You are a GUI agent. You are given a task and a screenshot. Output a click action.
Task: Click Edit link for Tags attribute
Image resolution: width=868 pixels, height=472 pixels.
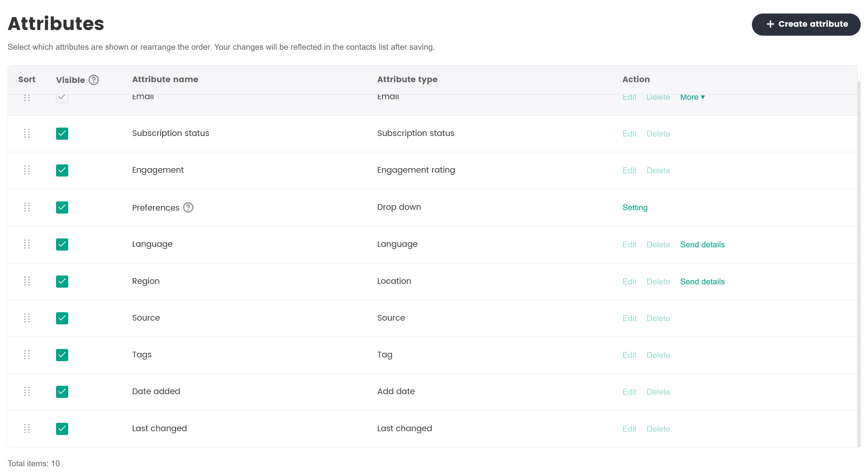click(x=629, y=355)
